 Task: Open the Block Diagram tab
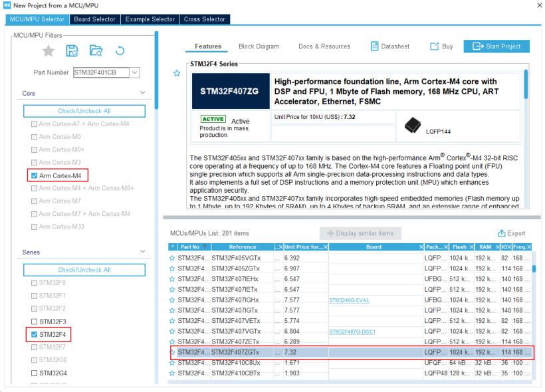[x=259, y=47]
